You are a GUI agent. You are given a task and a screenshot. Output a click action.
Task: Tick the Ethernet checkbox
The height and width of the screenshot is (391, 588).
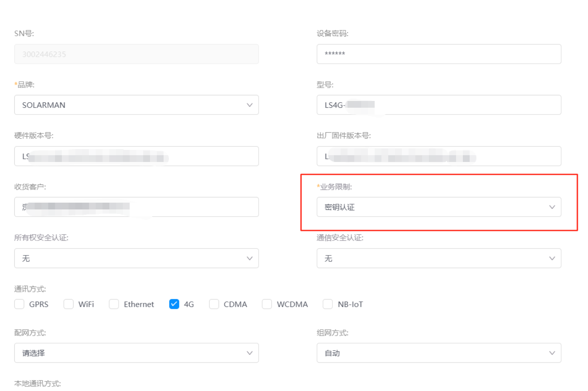click(114, 304)
